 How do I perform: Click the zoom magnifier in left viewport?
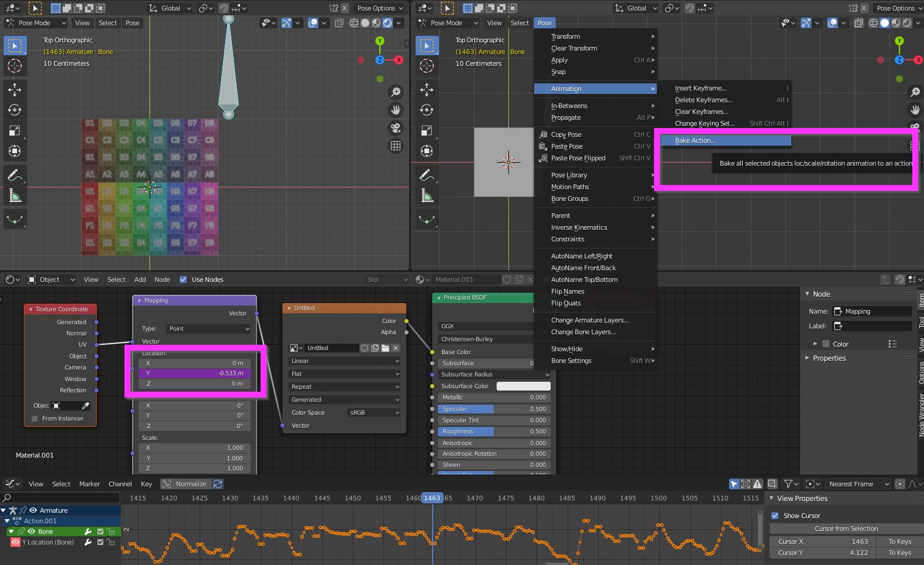coord(396,92)
